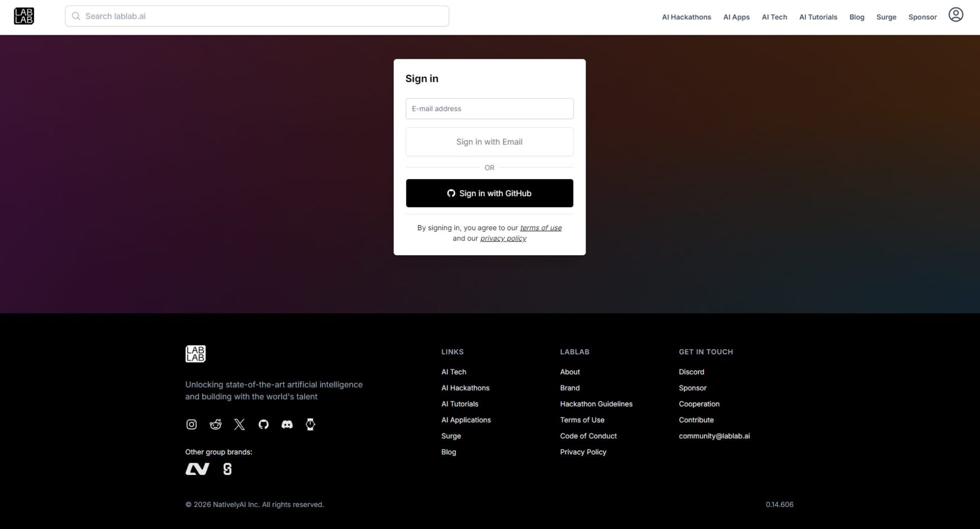Open Hackathon Guidelines in the footer
Screen dimensions: 980x529
point(596,403)
